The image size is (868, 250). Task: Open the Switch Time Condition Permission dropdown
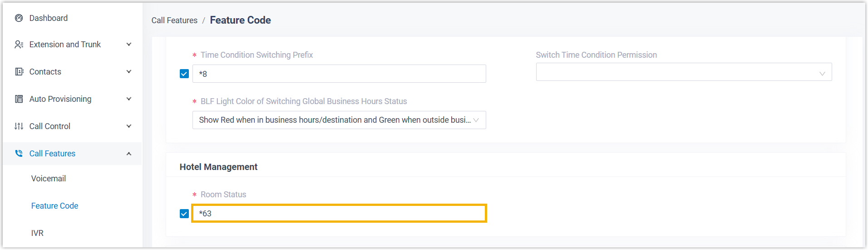pyautogui.click(x=683, y=72)
